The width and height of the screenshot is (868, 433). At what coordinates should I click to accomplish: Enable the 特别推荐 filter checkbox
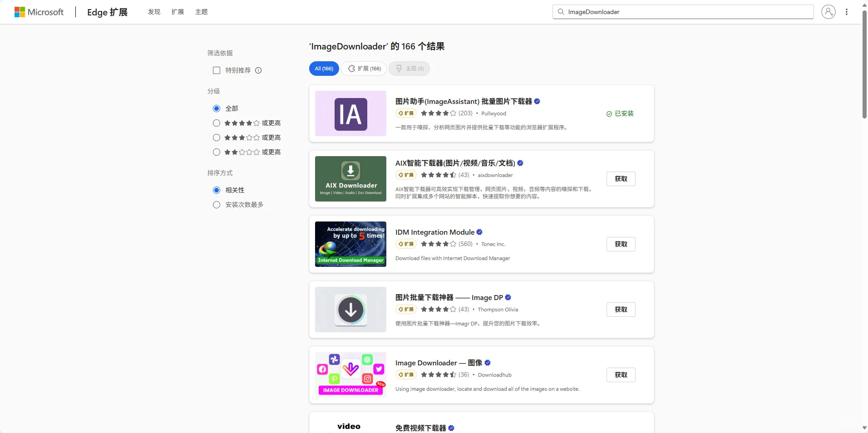tap(217, 70)
